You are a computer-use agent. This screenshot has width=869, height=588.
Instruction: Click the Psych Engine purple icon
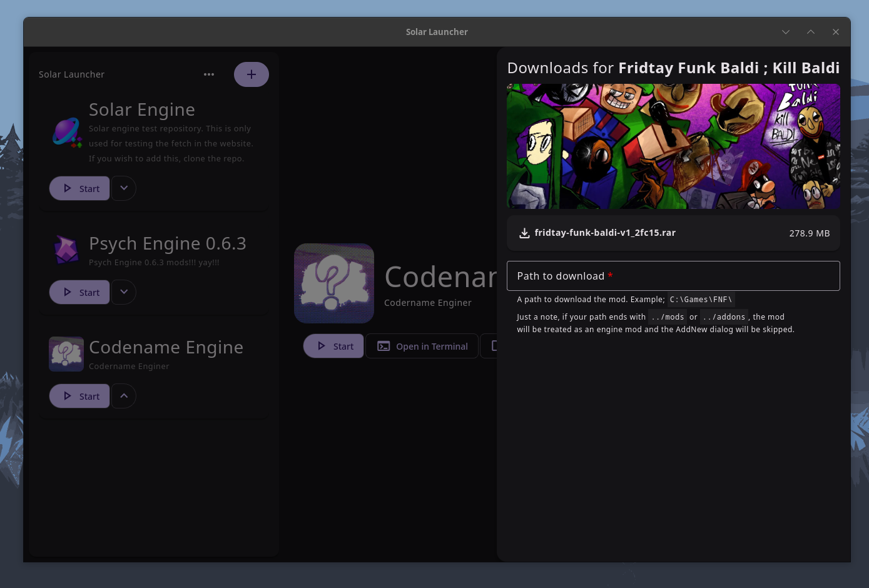pyautogui.click(x=66, y=250)
